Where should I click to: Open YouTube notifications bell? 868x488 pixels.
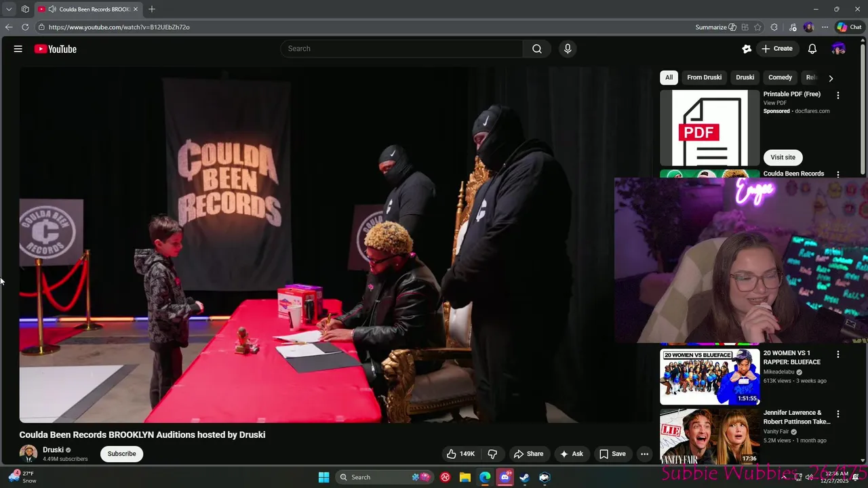point(812,49)
